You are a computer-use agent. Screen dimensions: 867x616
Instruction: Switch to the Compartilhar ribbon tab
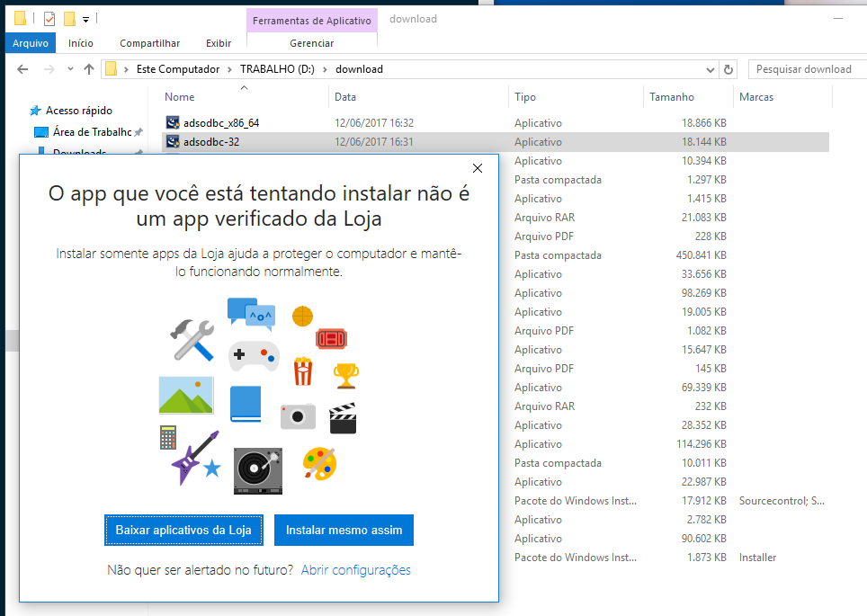pyautogui.click(x=150, y=43)
